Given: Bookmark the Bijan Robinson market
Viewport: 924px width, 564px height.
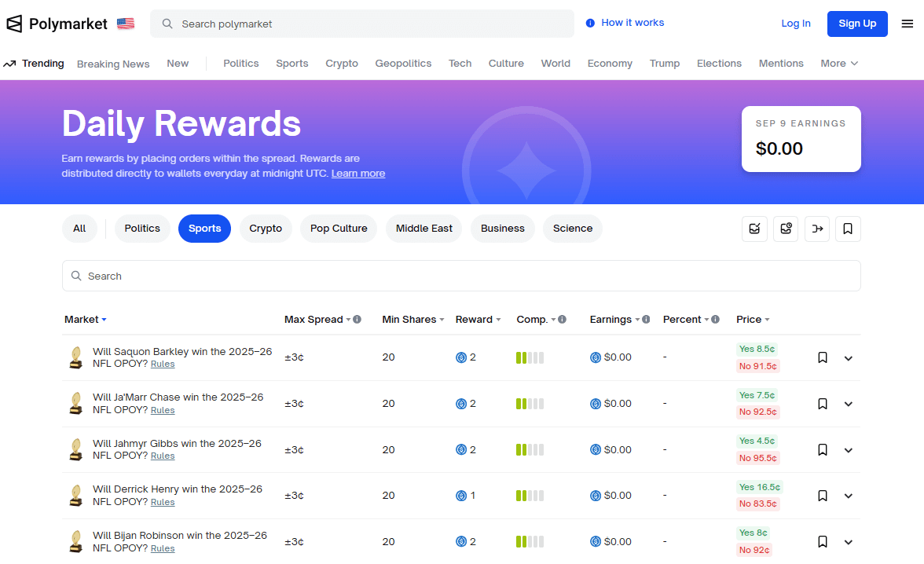Looking at the screenshot, I should coord(823,541).
